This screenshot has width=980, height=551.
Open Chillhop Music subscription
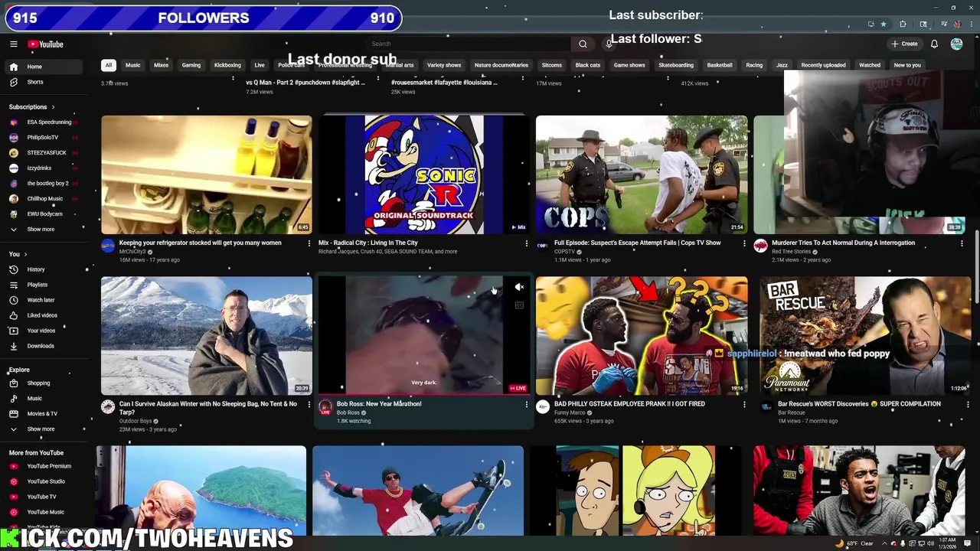click(x=44, y=199)
